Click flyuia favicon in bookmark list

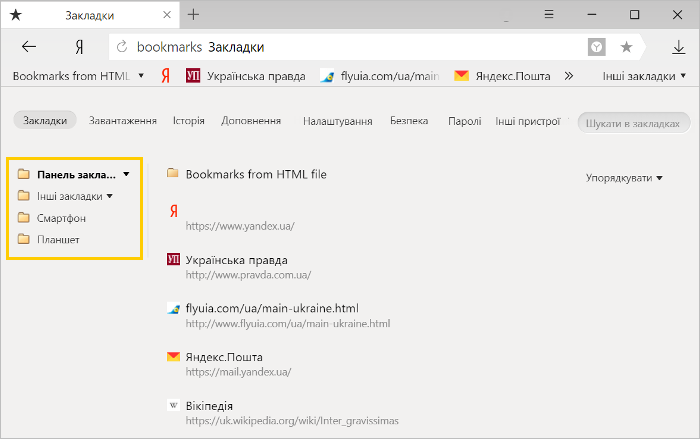(x=173, y=308)
